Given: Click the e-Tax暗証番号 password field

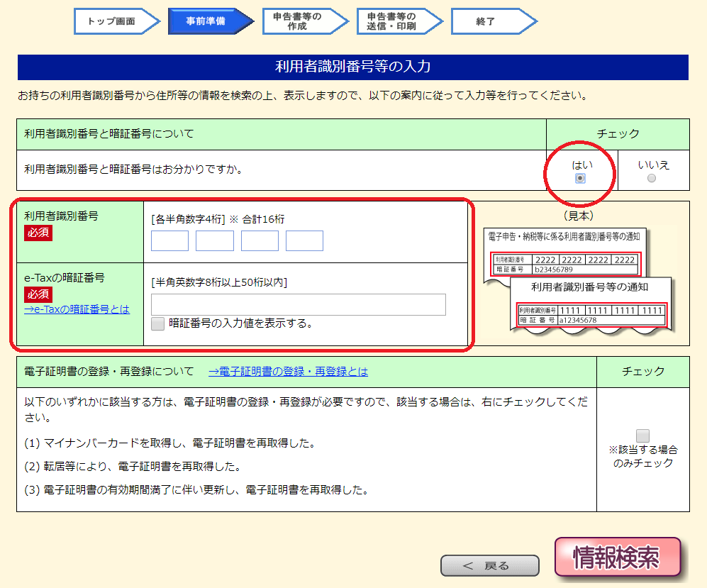Looking at the screenshot, I should click(299, 305).
